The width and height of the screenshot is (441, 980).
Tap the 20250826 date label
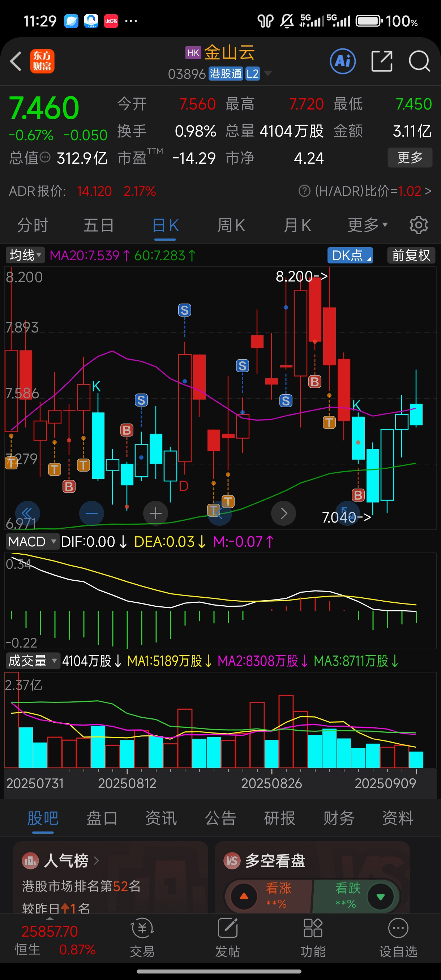(x=272, y=783)
